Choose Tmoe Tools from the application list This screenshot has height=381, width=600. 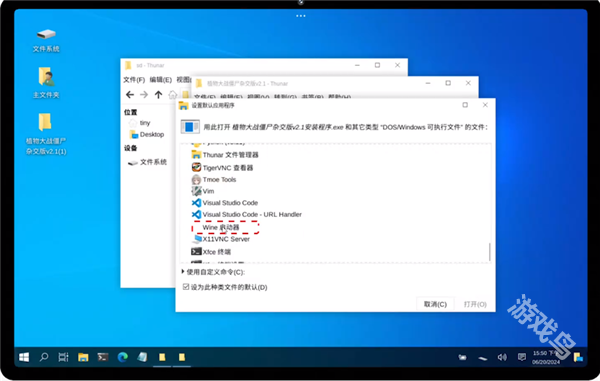[x=214, y=179]
